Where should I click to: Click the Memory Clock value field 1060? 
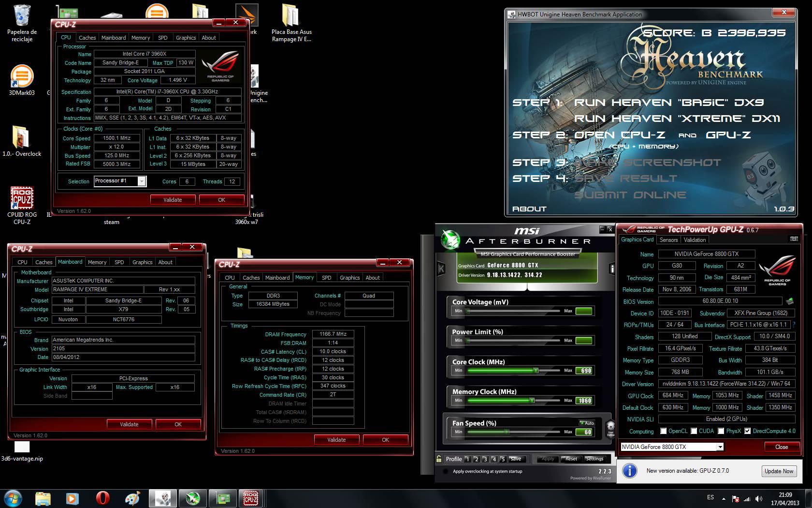click(584, 401)
